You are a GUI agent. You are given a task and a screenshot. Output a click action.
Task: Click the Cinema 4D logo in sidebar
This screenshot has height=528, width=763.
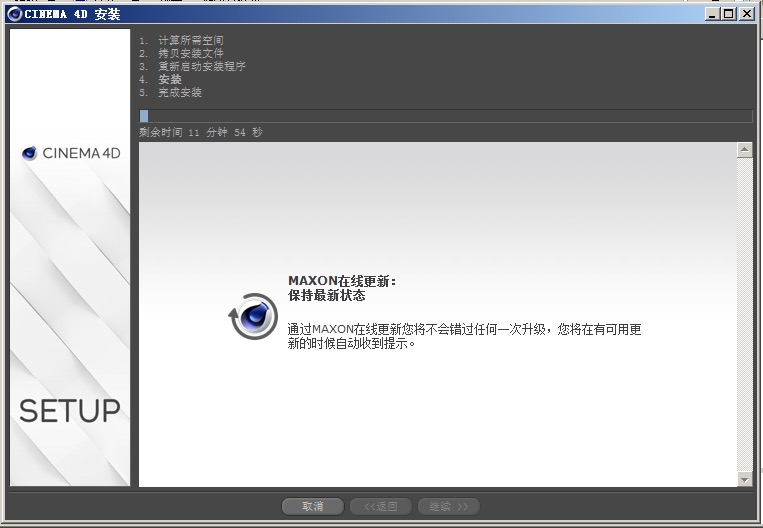(x=71, y=153)
